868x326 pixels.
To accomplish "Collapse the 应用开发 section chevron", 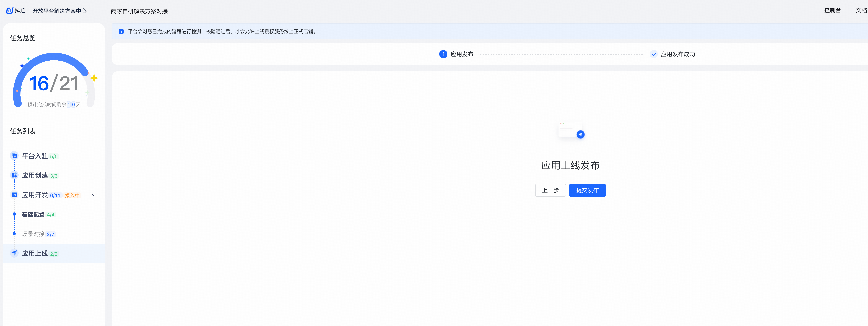I will point(92,195).
